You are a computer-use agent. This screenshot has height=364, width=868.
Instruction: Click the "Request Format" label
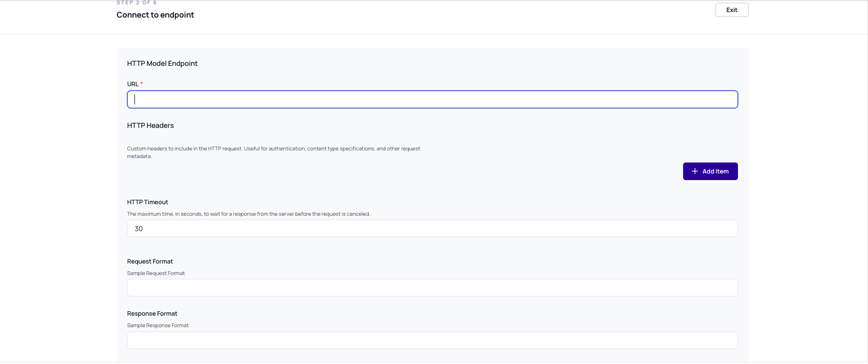click(150, 261)
